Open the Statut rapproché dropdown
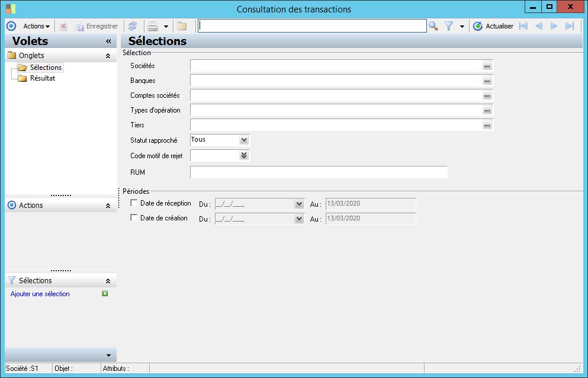The height and width of the screenshot is (378, 588). [244, 140]
